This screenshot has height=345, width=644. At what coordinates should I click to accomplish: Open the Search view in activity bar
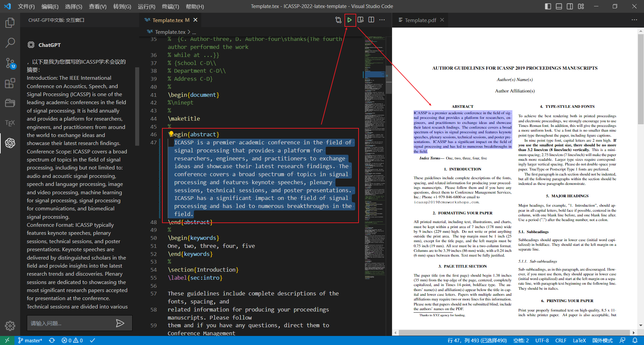pos(10,43)
